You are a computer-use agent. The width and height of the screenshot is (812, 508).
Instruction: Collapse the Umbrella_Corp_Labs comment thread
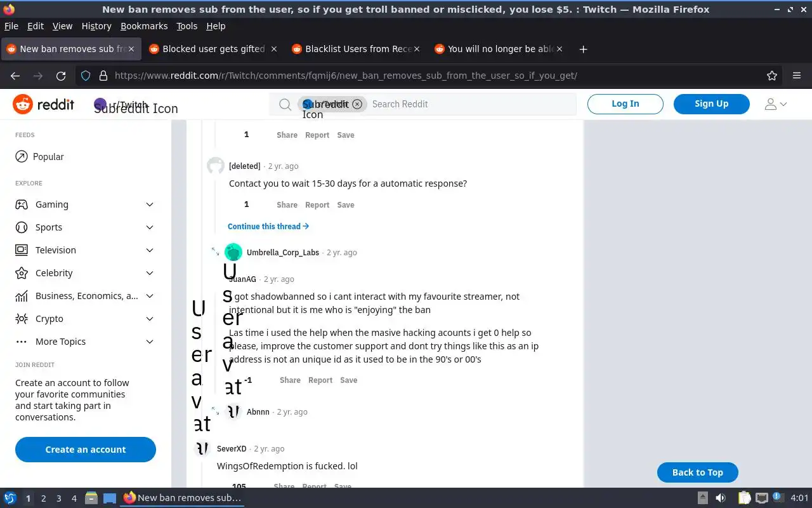click(215, 252)
